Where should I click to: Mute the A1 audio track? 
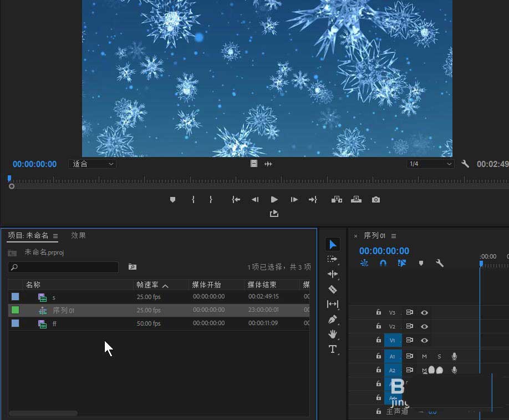tap(424, 356)
